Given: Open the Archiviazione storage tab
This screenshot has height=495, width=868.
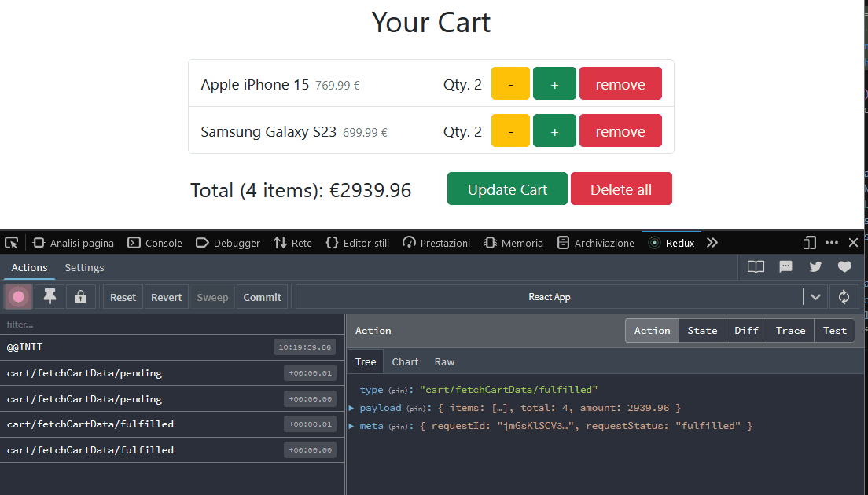Looking at the screenshot, I should pyautogui.click(x=596, y=243).
